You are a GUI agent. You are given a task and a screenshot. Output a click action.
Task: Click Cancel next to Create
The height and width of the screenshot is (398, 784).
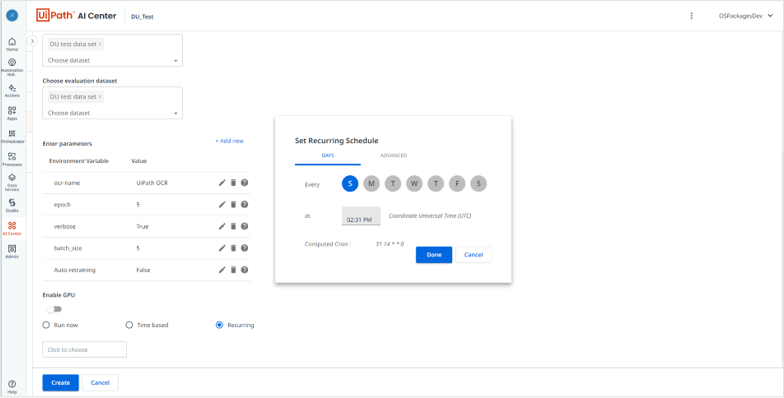click(100, 382)
